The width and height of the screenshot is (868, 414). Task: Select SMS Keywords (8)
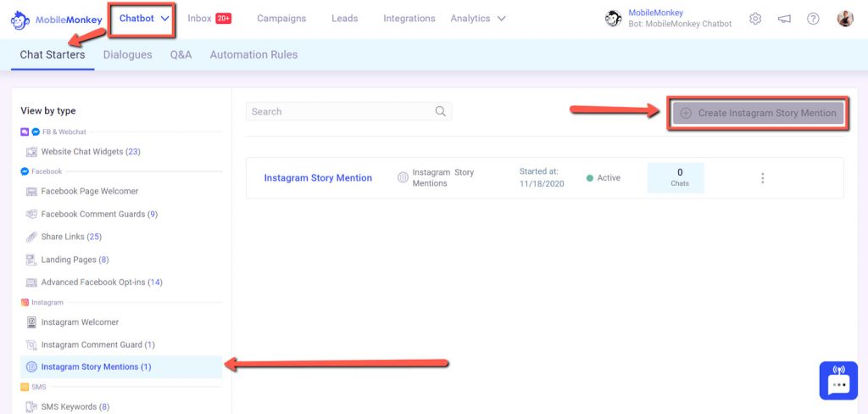[75, 407]
